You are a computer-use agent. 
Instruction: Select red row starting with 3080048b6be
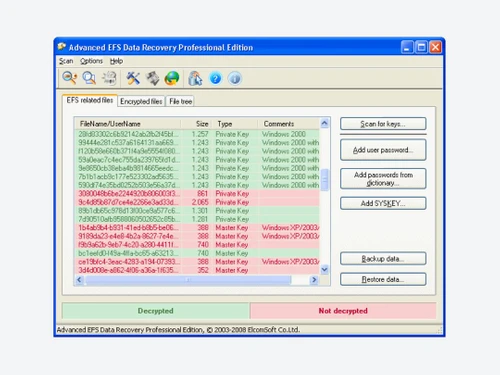(197, 194)
